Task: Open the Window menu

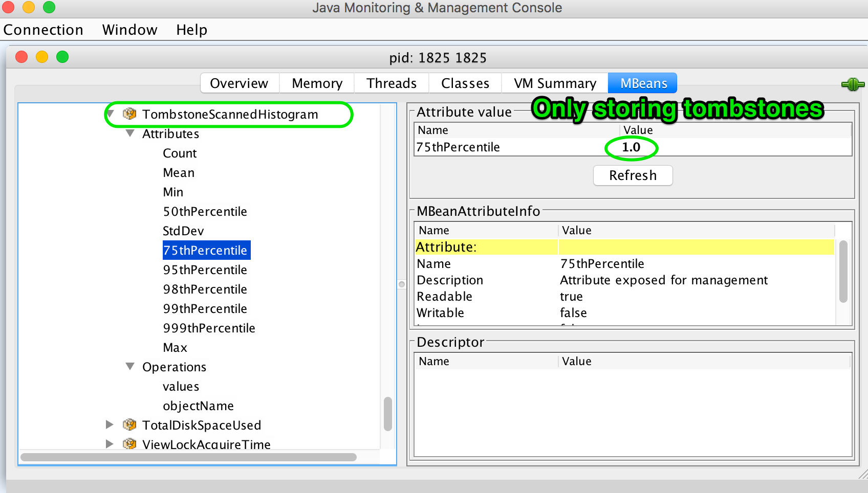Action: [129, 30]
